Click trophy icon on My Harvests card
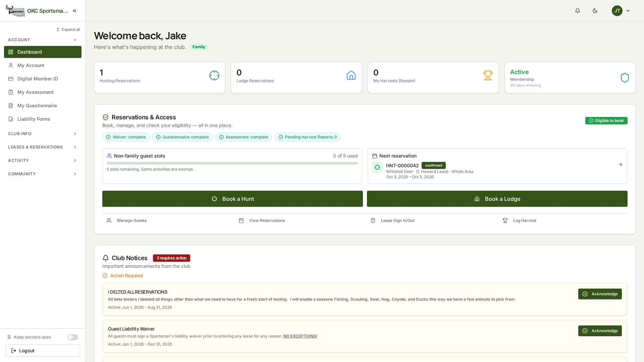Viewport: 644px width, 362px height. pos(488,75)
